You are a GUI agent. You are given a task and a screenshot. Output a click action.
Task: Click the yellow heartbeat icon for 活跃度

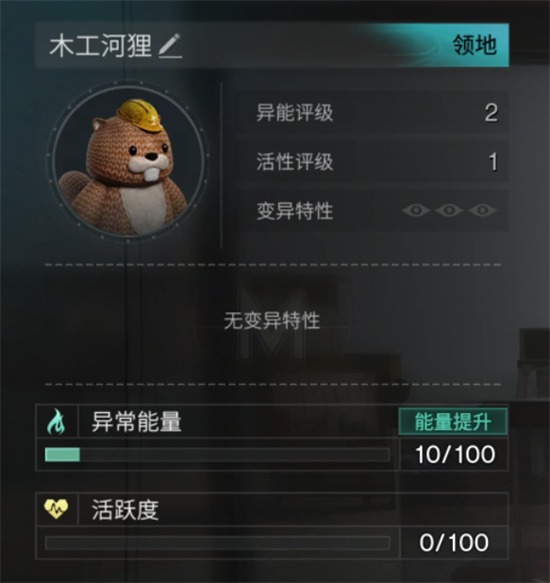click(56, 509)
